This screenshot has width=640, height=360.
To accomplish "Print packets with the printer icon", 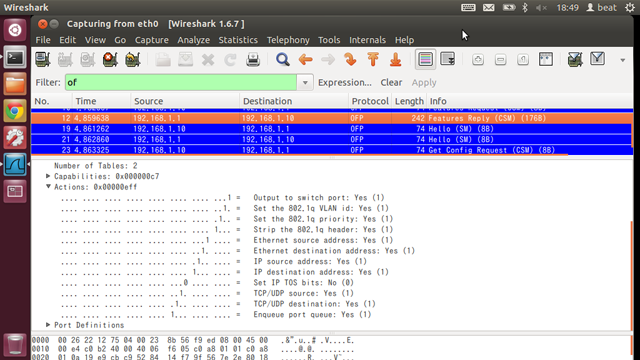I will (x=253, y=60).
